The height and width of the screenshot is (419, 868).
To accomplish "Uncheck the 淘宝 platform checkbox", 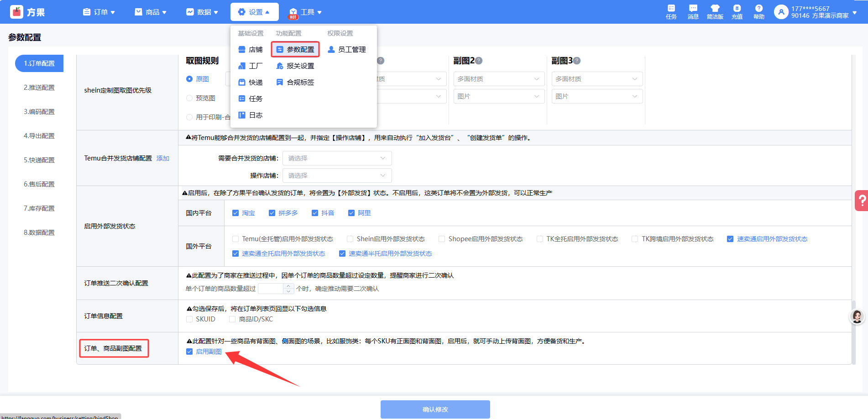I will pos(235,213).
